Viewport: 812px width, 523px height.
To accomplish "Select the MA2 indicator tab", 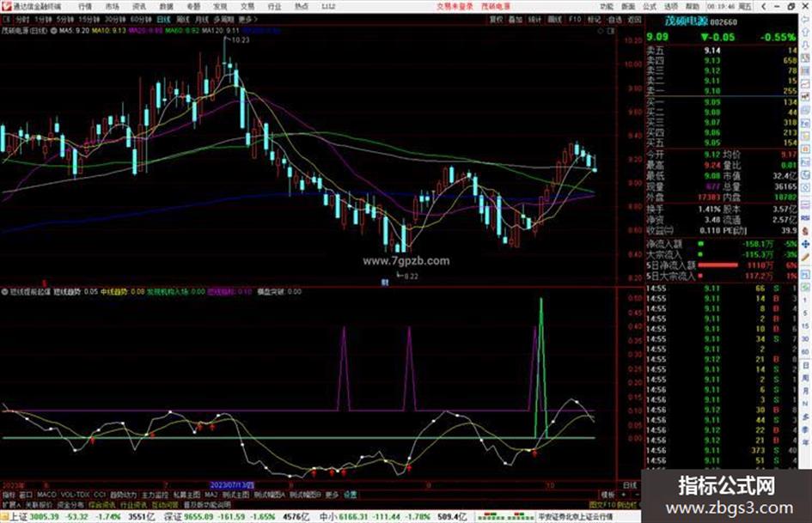I will tap(211, 495).
